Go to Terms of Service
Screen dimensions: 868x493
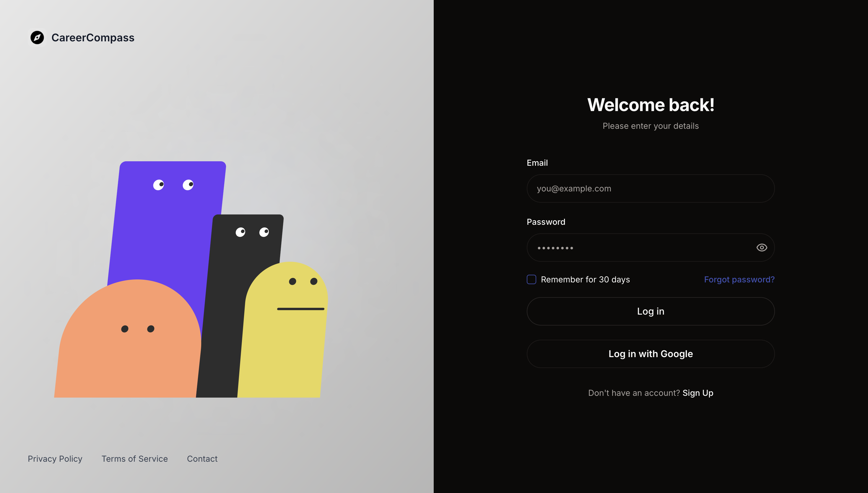point(134,459)
